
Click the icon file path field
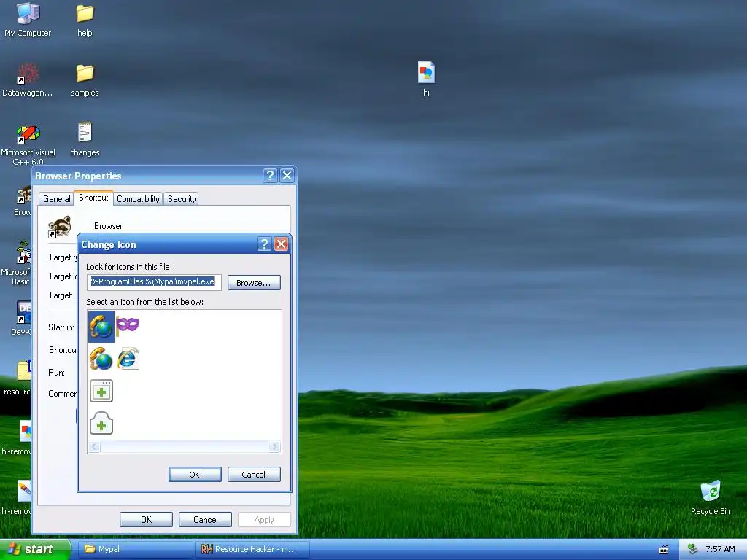coord(154,282)
